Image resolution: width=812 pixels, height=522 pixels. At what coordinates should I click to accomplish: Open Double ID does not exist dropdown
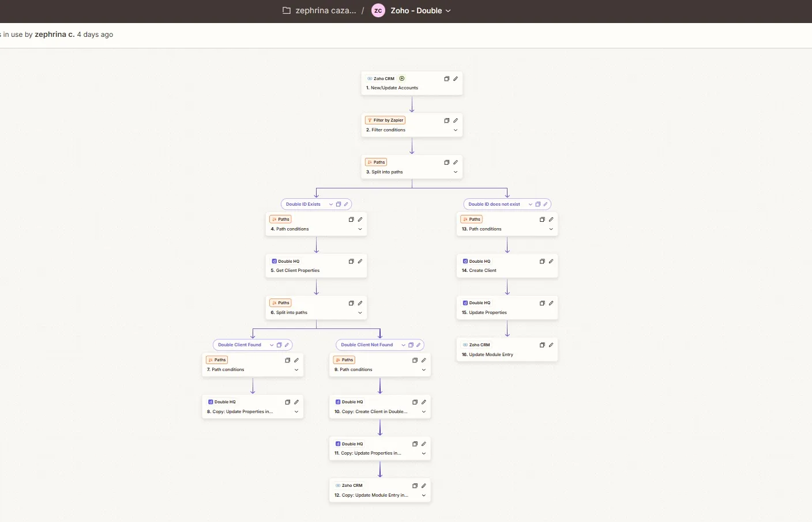coord(531,205)
